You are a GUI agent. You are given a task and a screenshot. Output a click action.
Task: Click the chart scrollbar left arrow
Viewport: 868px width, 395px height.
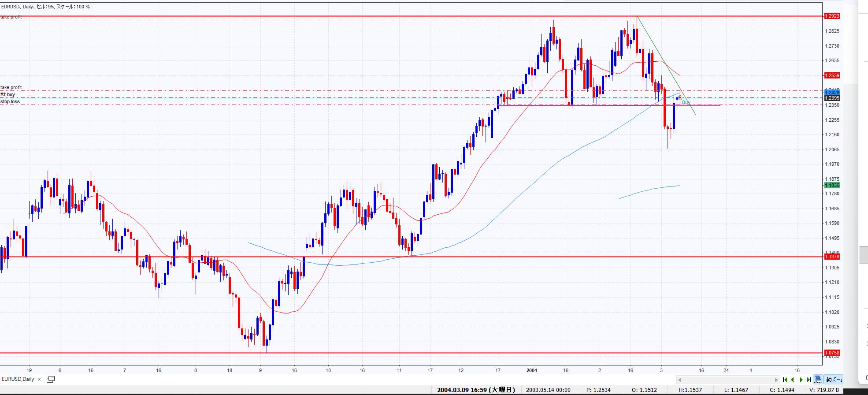pos(680,380)
